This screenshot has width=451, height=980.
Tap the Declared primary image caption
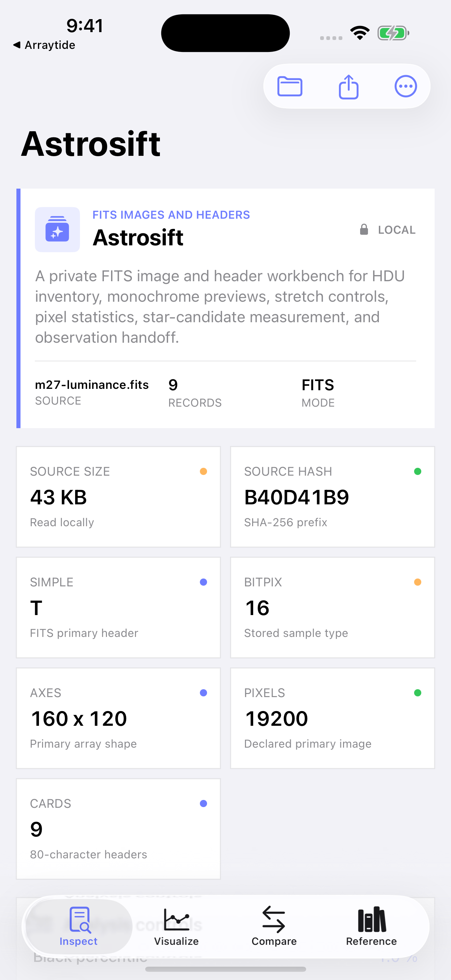[x=307, y=744]
